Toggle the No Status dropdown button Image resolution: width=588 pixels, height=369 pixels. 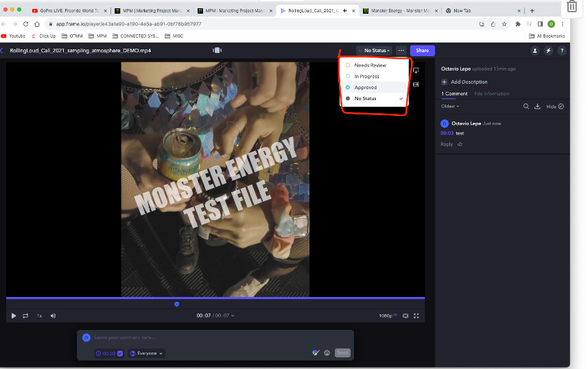(x=374, y=50)
